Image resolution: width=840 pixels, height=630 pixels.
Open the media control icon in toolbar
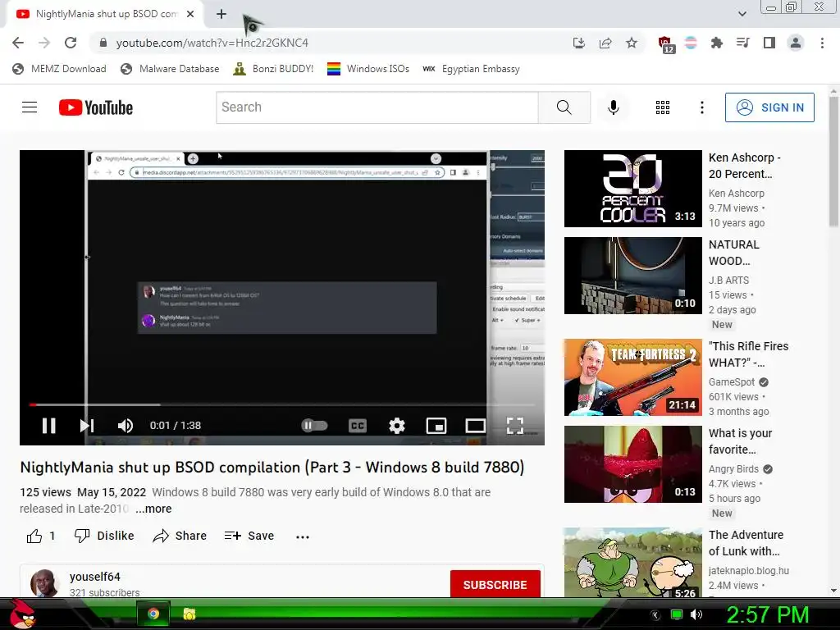(742, 43)
